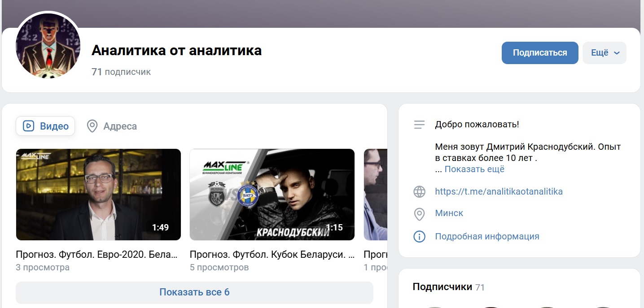Screen dimensions: 644x308
Task: Open the Краснодубский video thumbnail
Action: tap(272, 194)
